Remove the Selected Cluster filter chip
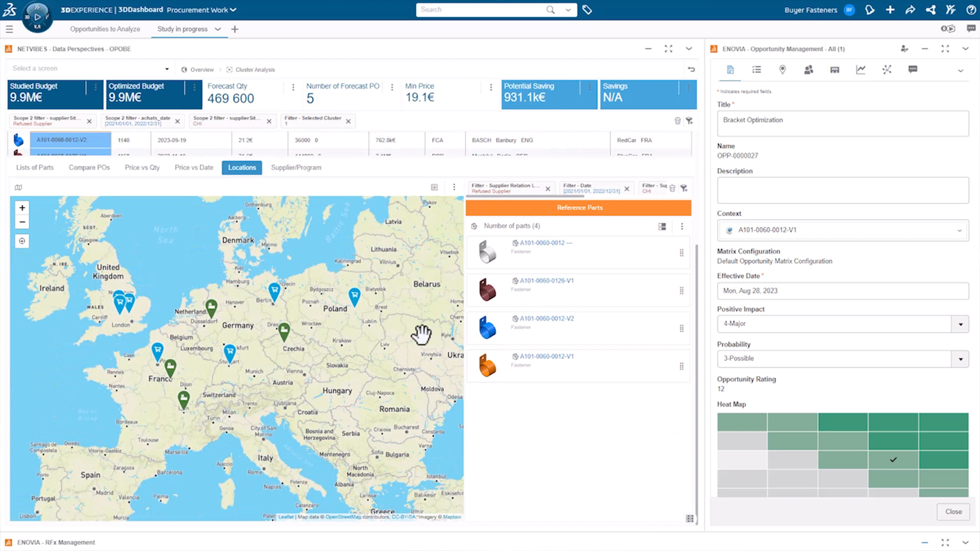 point(348,121)
